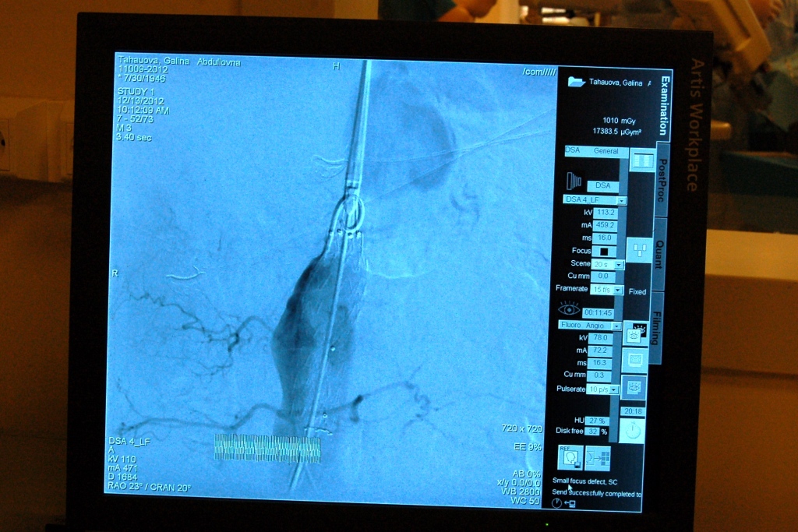The image size is (798, 532).
Task: Click the fluoro eye icon beside 00:11:45
Action: (568, 308)
